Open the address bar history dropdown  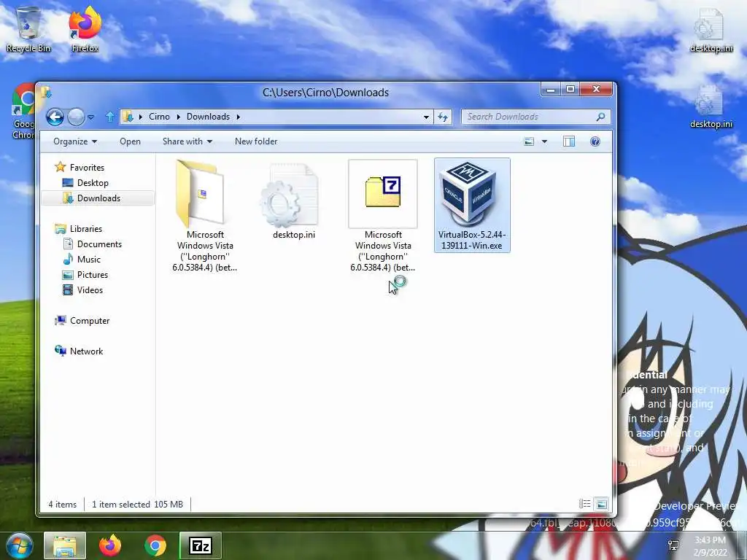click(x=426, y=117)
